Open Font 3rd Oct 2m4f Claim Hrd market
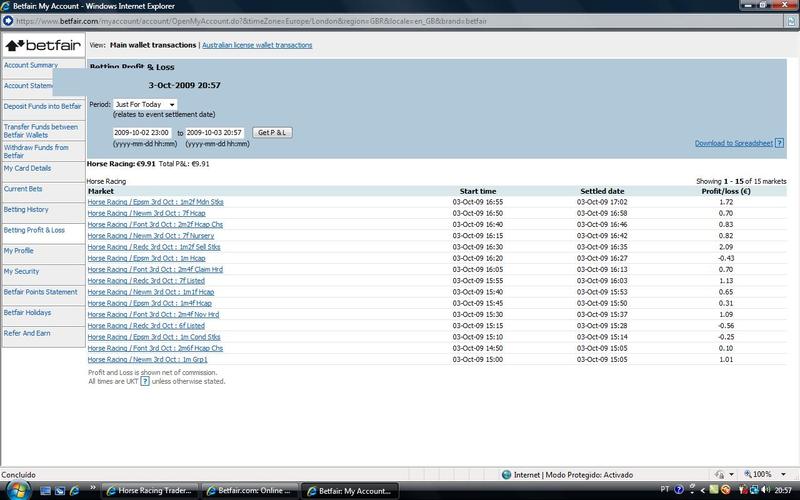The image size is (800, 500). [156, 269]
